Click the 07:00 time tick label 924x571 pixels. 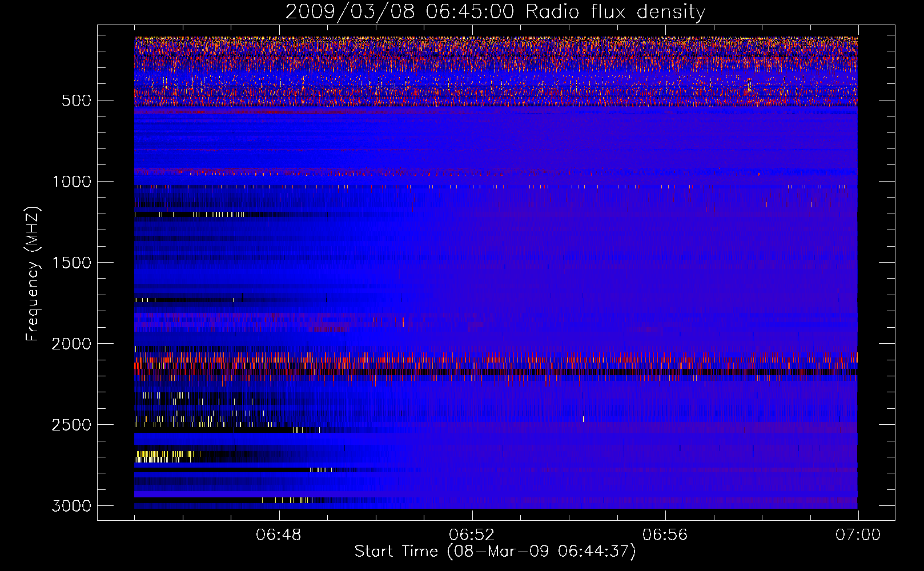(x=858, y=535)
